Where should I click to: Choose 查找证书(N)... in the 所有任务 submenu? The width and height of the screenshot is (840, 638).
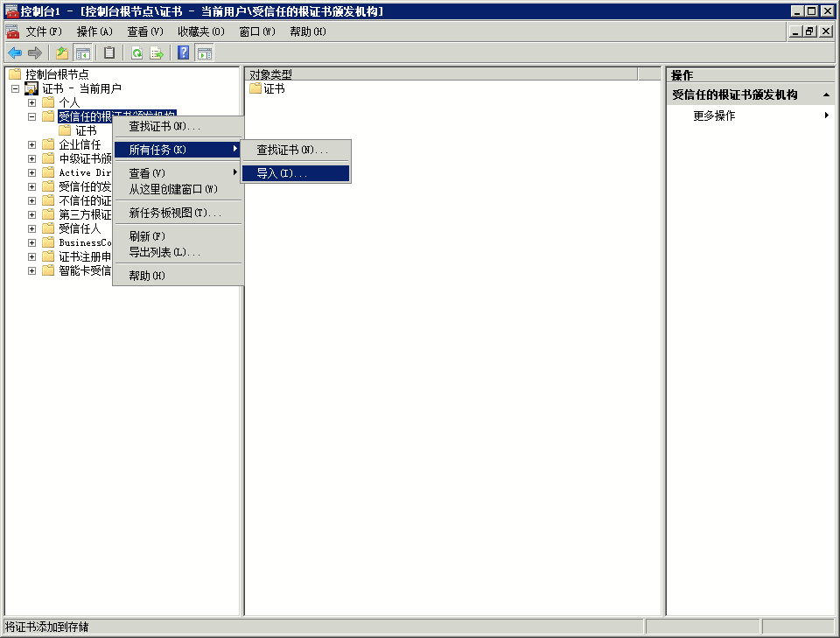click(296, 150)
